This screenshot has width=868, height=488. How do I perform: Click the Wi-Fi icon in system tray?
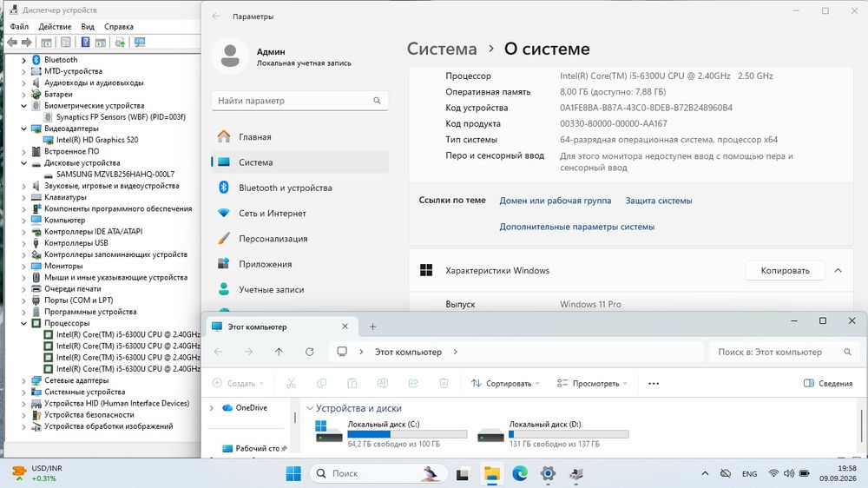[773, 473]
